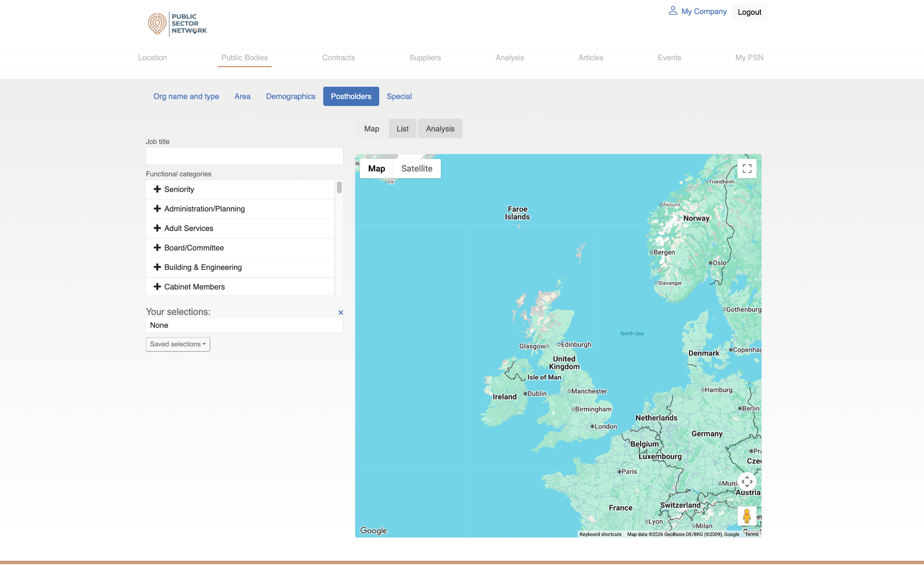Switch to the List results tab
This screenshot has width=924, height=565.
[402, 129]
